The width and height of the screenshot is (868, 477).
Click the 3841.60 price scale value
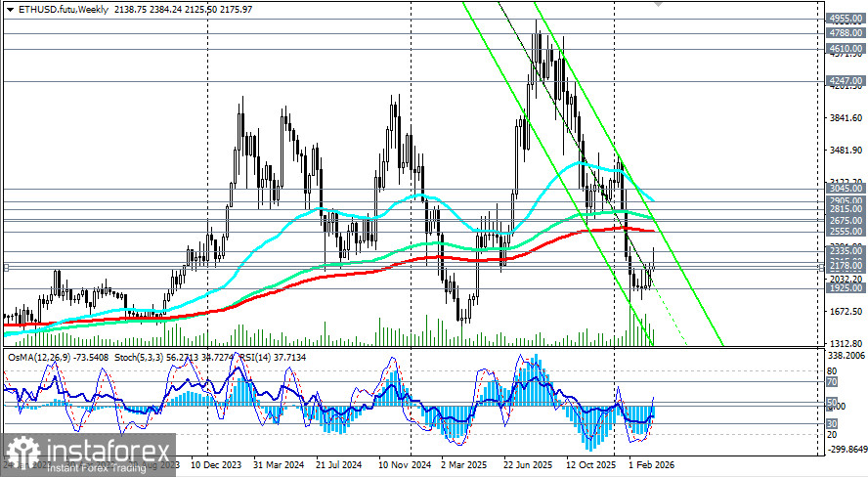tap(845, 118)
